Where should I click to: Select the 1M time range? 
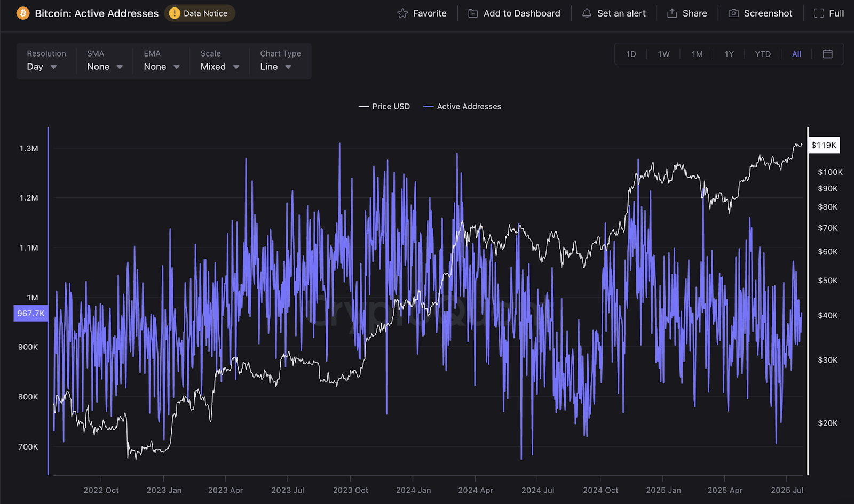click(x=697, y=54)
